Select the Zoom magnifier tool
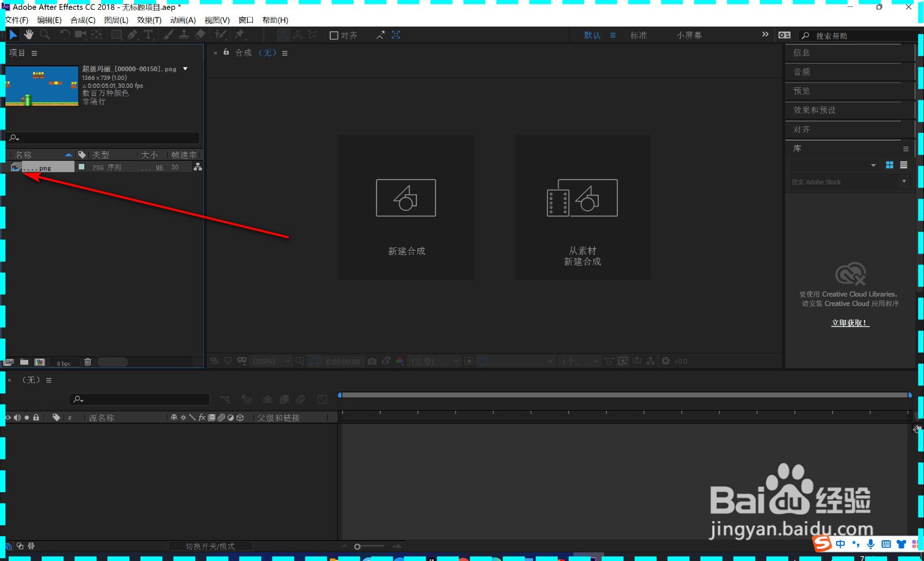924x561 pixels. click(44, 35)
